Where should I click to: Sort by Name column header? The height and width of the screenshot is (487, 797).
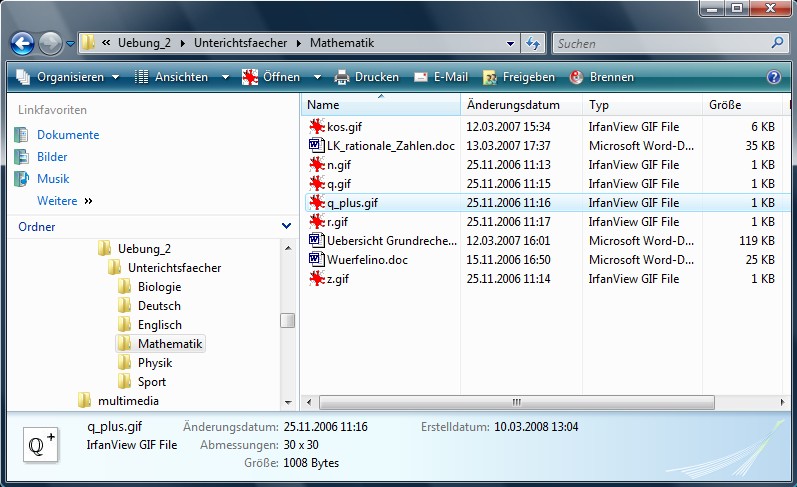pyautogui.click(x=381, y=105)
